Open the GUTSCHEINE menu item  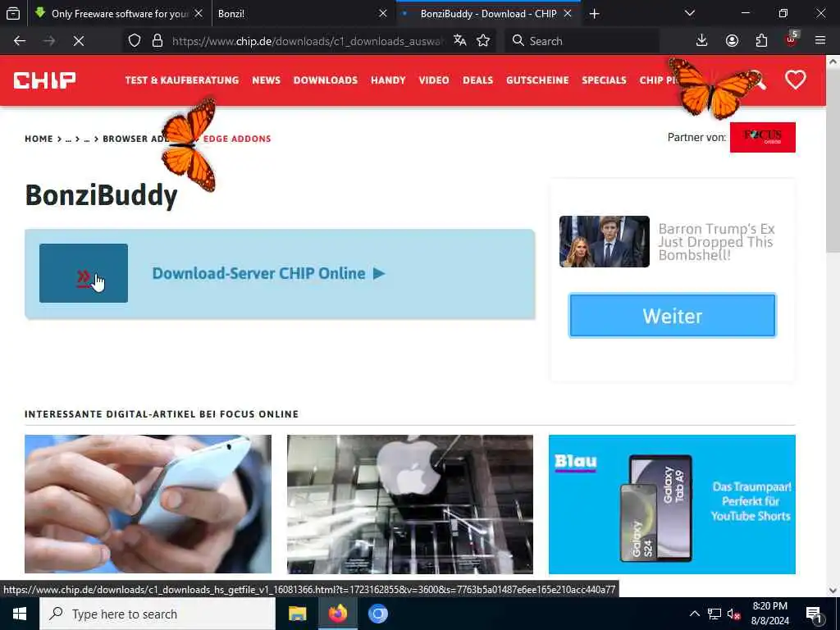[537, 80]
